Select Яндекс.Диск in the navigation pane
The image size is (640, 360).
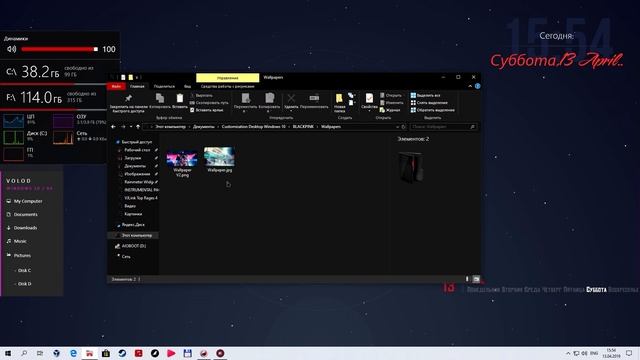point(133,225)
